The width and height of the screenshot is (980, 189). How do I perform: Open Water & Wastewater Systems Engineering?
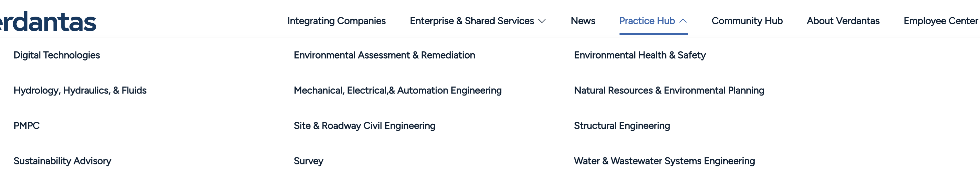click(x=664, y=161)
